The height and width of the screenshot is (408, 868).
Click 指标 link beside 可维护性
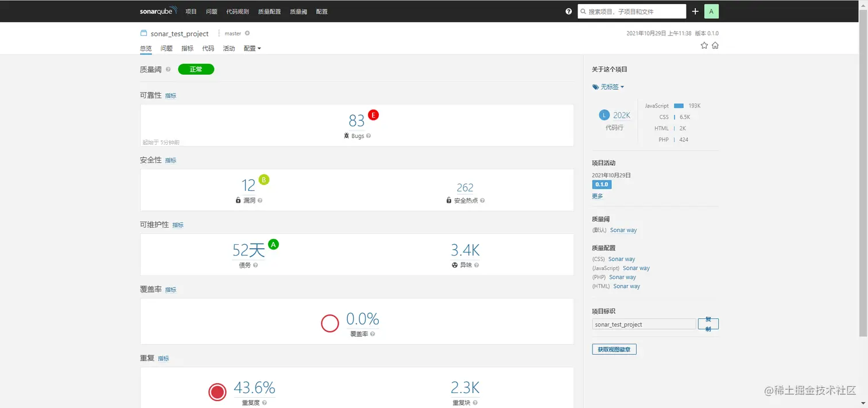[x=178, y=225]
